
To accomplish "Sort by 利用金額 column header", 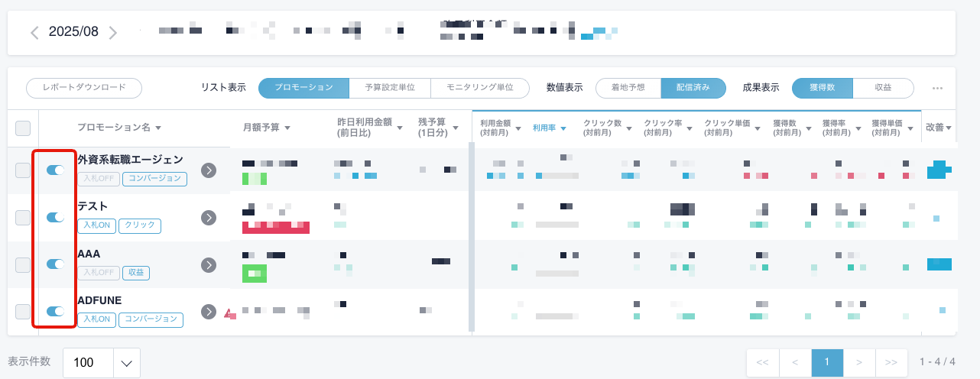I will 501,128.
